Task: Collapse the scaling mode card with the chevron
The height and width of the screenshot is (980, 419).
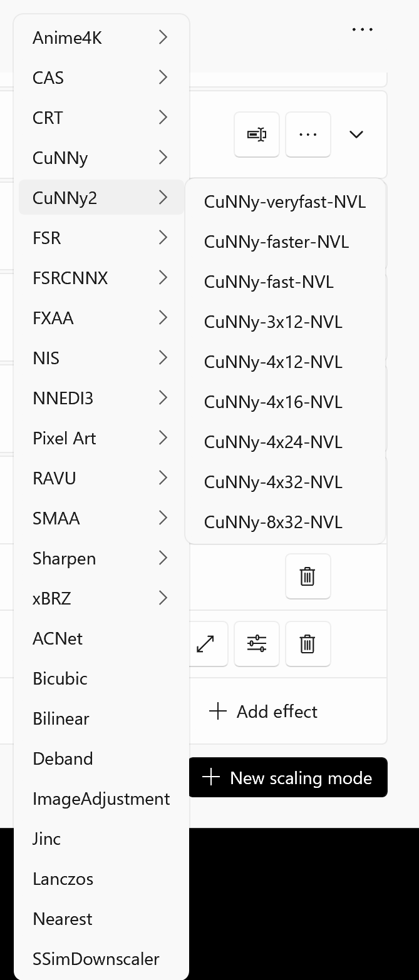Action: pos(356,134)
